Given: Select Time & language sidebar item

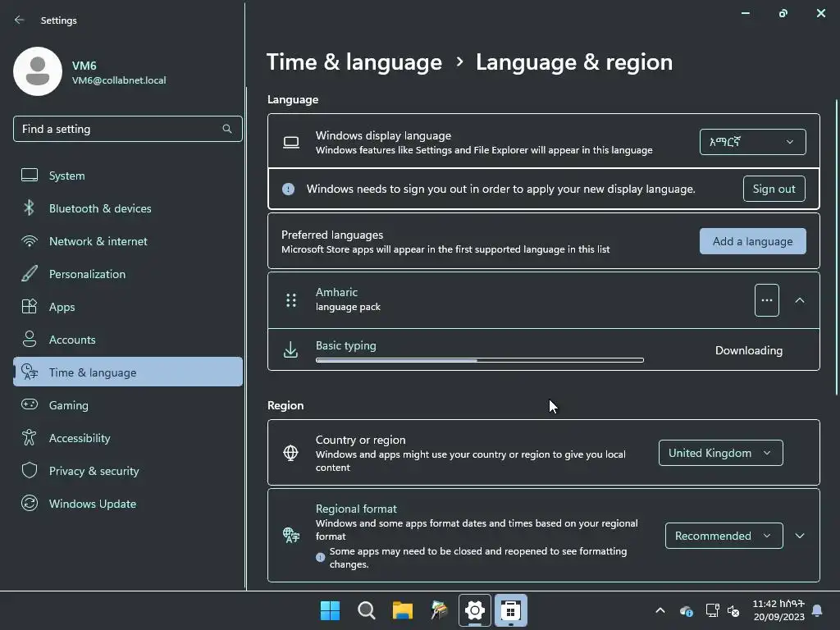Looking at the screenshot, I should pos(127,372).
